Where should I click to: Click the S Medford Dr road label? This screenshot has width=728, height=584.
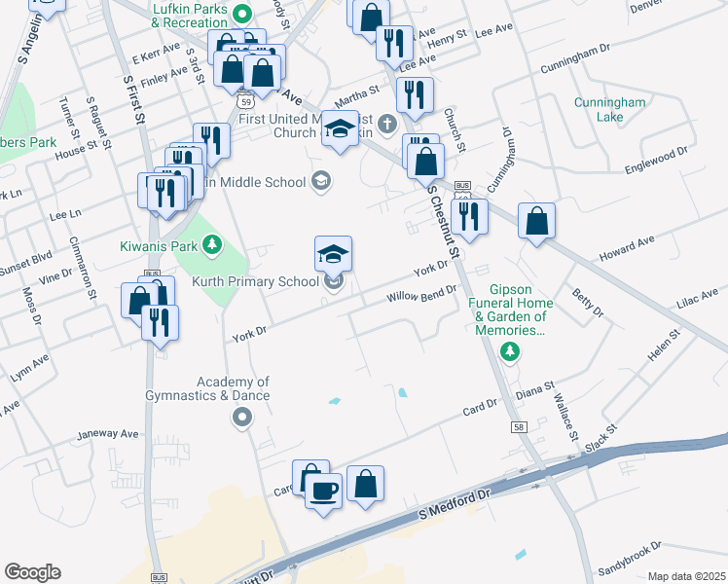(455, 503)
